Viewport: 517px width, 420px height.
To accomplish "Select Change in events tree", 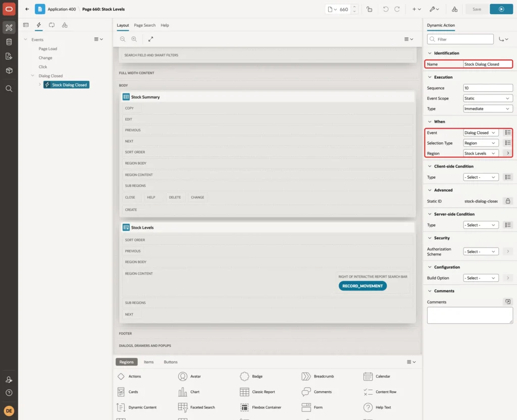I will click(x=45, y=58).
